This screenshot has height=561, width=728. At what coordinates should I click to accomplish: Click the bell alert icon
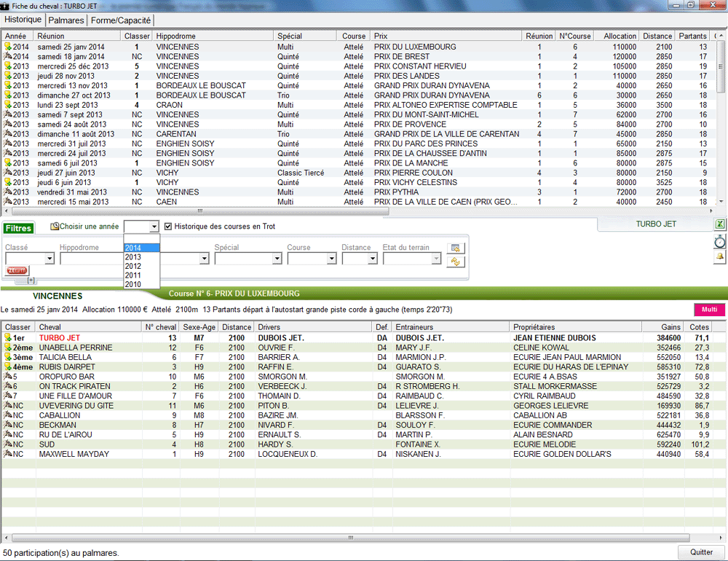(x=720, y=256)
